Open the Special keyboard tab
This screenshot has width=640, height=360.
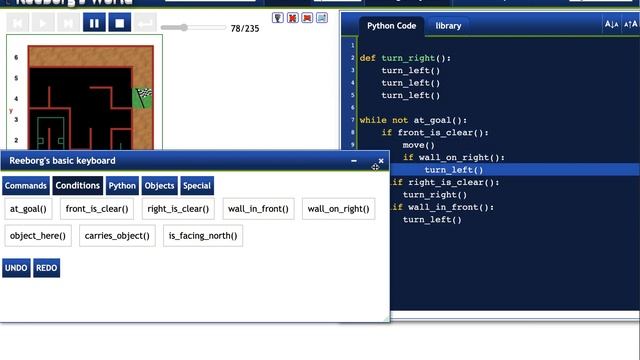tap(197, 186)
